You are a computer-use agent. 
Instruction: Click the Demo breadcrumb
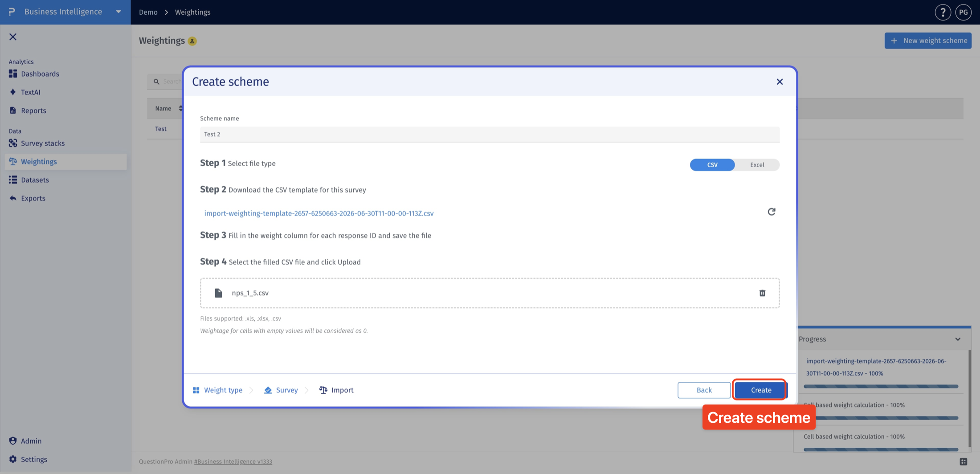tap(148, 12)
